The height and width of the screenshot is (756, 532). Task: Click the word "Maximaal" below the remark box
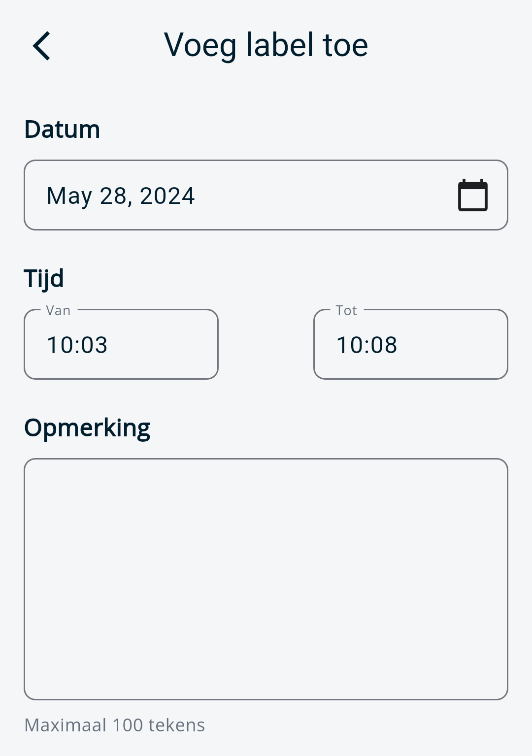pos(66,725)
